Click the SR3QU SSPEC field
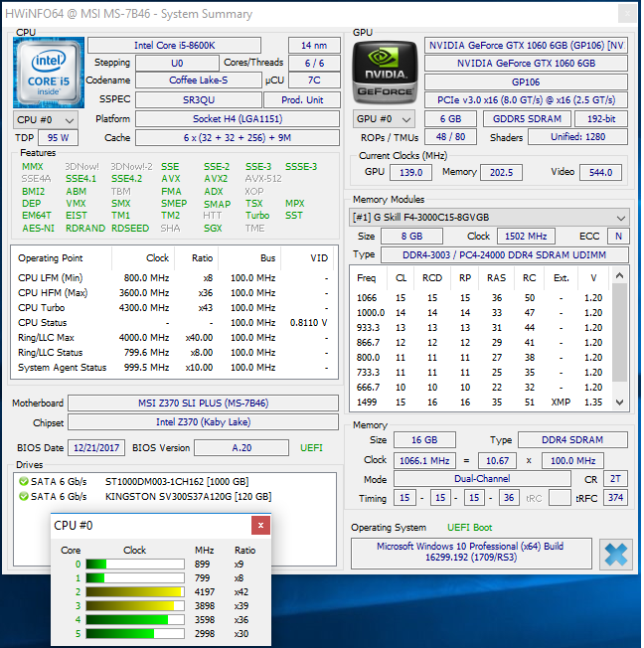The image size is (644, 648). pos(199,100)
